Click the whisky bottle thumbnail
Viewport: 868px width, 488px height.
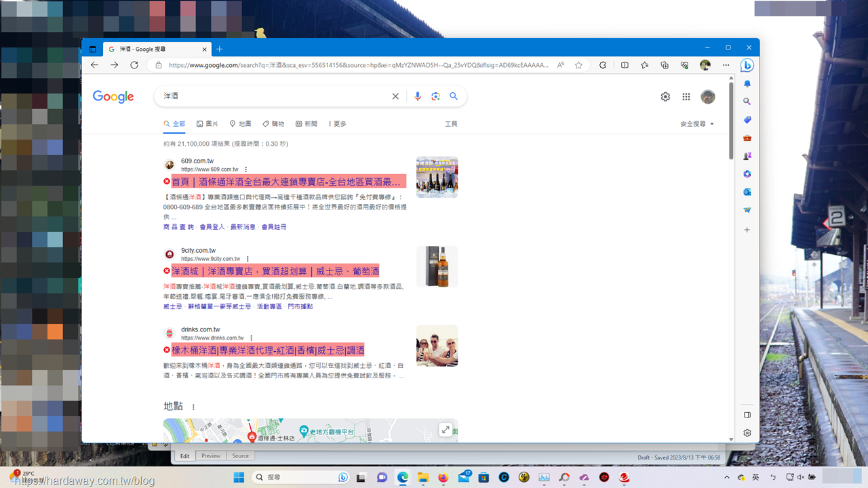[x=437, y=266]
